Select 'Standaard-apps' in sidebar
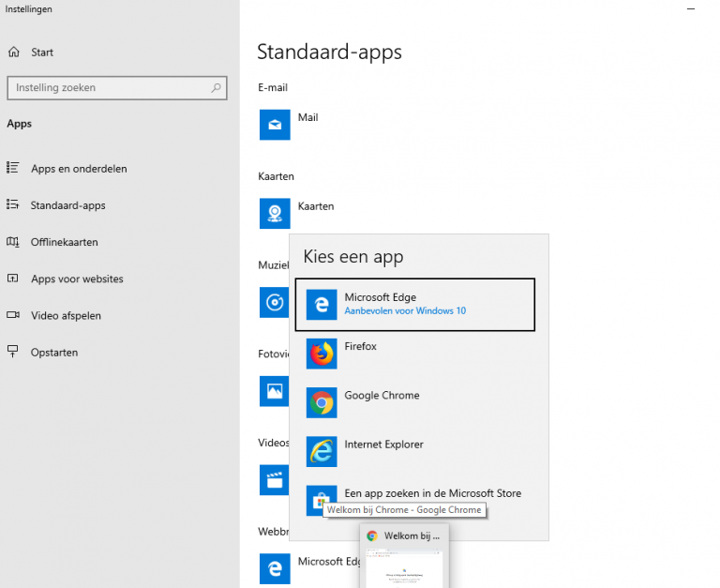 pyautogui.click(x=67, y=205)
